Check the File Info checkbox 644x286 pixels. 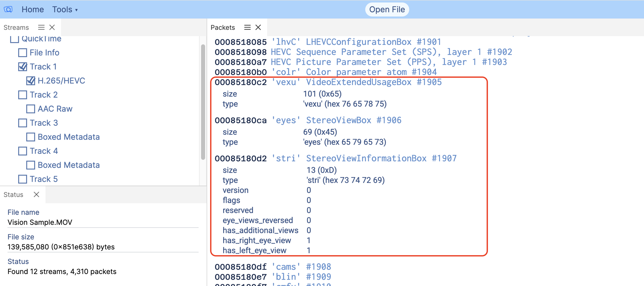pyautogui.click(x=23, y=53)
